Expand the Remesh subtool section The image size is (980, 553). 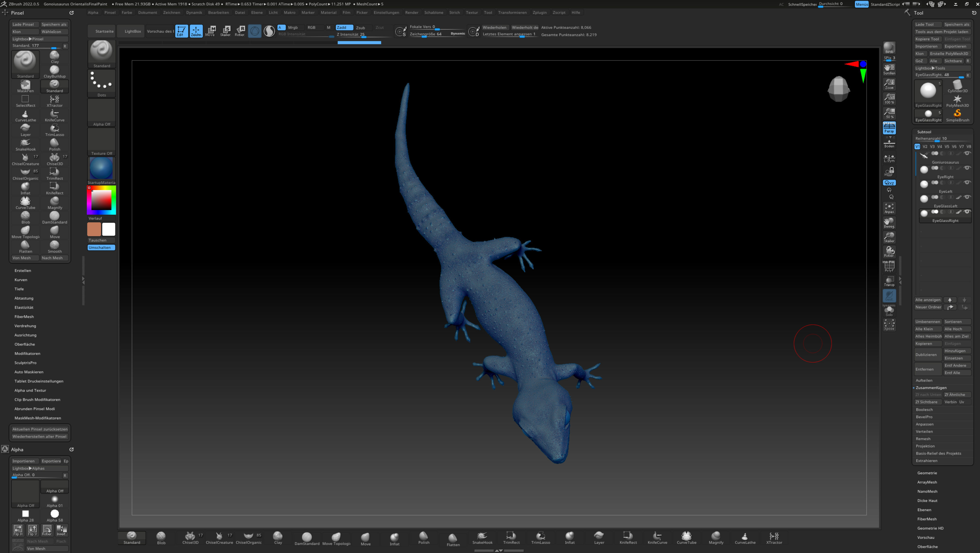point(923,439)
